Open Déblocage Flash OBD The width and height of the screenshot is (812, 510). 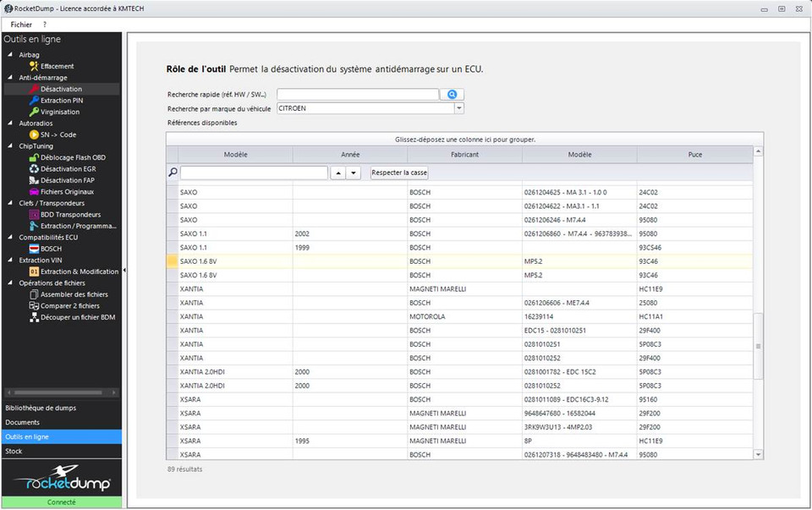[x=73, y=157]
